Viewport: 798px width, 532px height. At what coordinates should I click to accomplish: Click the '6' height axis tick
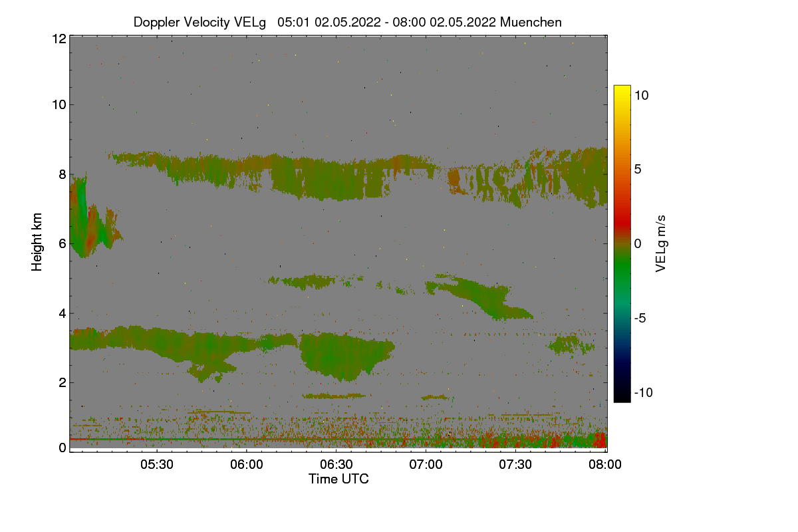(63, 243)
